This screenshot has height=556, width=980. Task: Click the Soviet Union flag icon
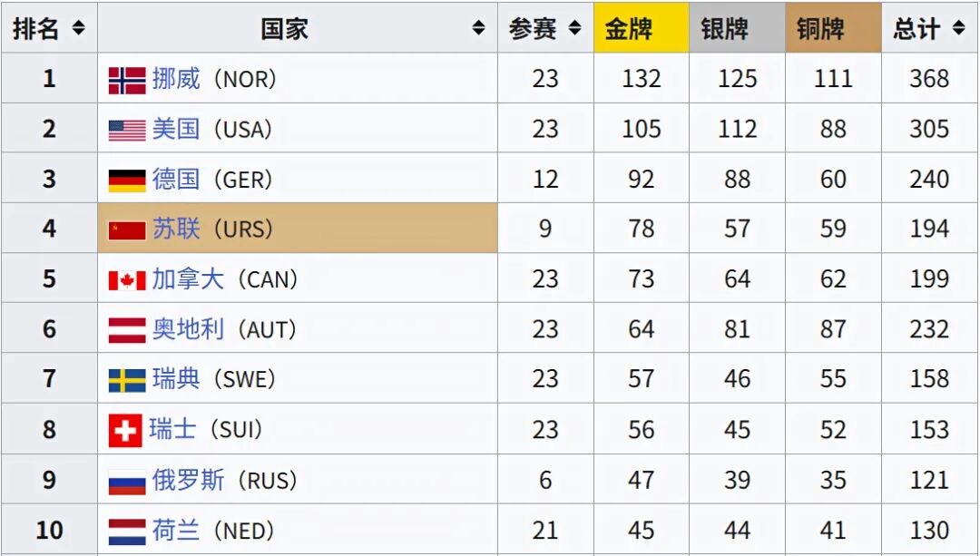[127, 229]
